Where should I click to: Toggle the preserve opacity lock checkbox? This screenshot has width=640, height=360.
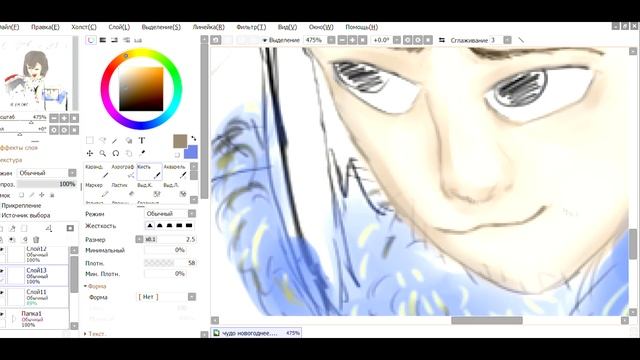tap(22, 195)
